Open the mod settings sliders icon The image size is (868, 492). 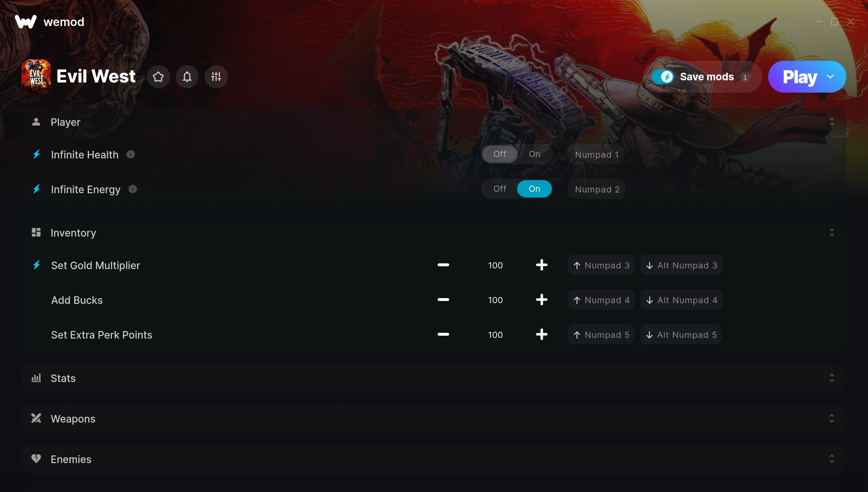(216, 77)
